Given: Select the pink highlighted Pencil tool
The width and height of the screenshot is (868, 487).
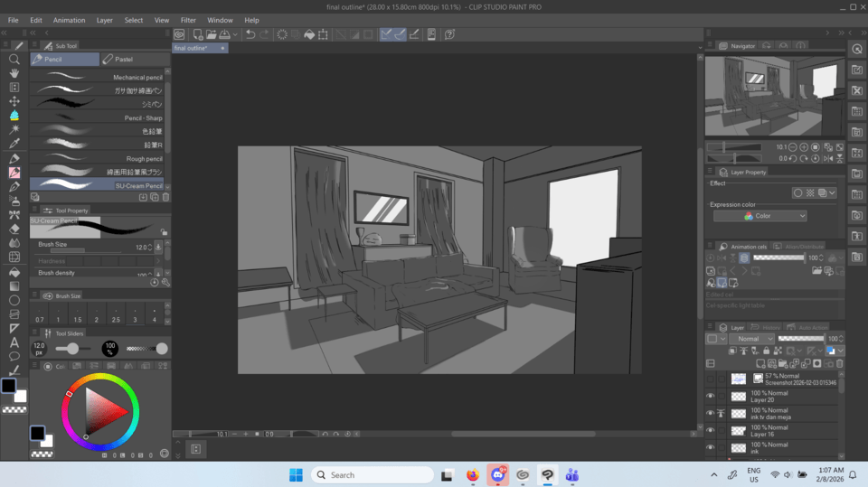Looking at the screenshot, I should point(14,173).
